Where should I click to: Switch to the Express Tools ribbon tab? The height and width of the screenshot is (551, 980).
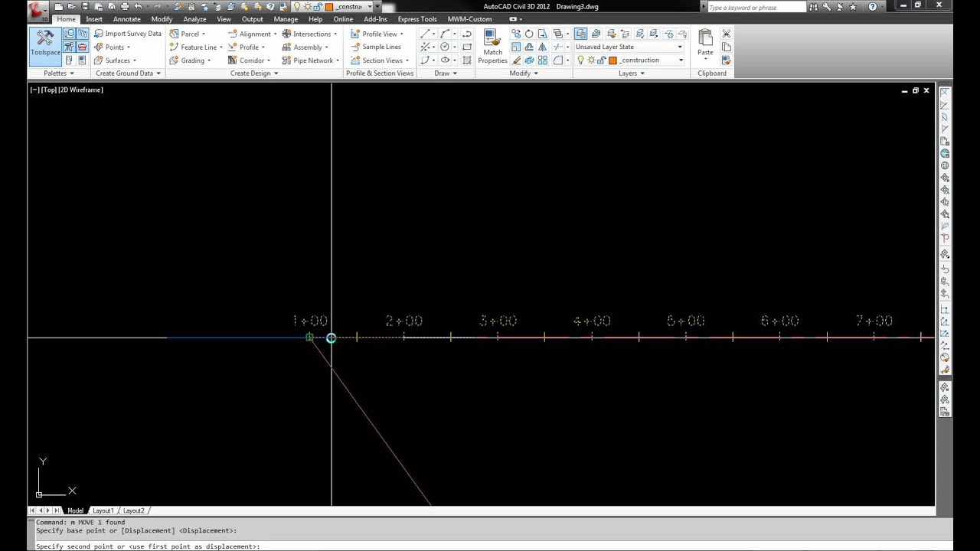(x=417, y=19)
